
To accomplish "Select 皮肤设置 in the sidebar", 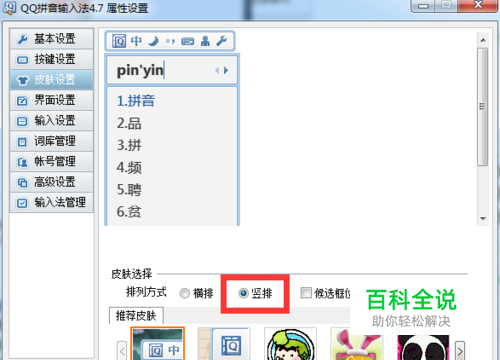I will click(x=51, y=80).
